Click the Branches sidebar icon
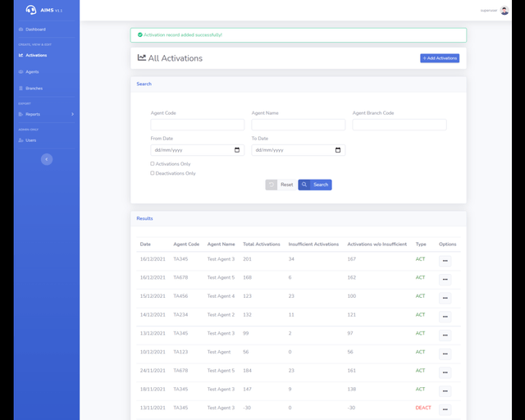The width and height of the screenshot is (525, 420). click(x=21, y=89)
